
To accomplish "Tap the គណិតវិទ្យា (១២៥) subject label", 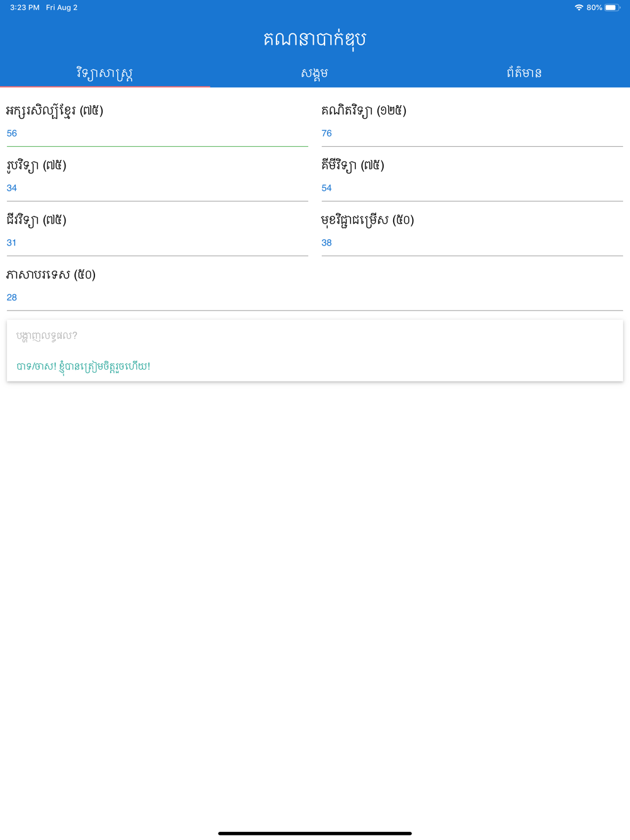I will [x=364, y=111].
